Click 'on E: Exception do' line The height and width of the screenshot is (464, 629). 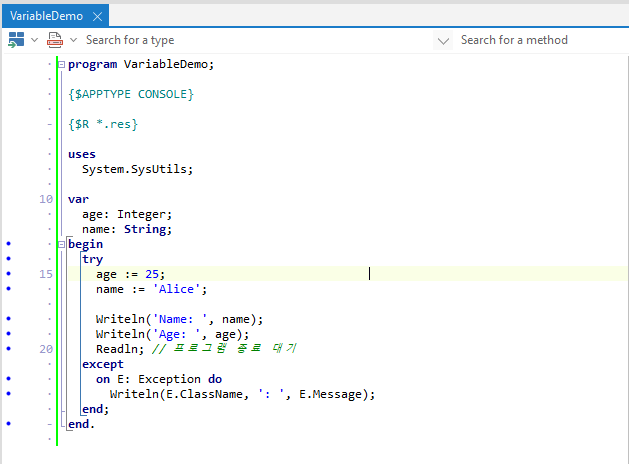159,379
